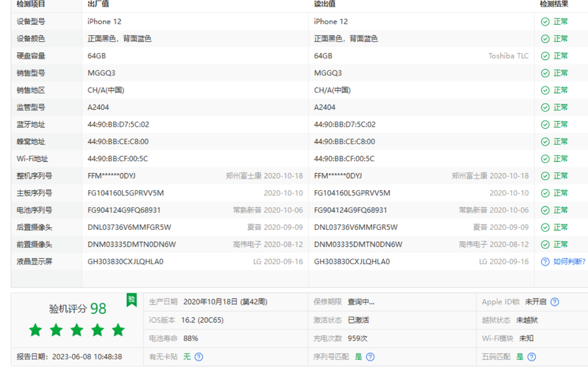Click 郑州富士康 2020-10-18 in the 读出值 column

point(490,176)
